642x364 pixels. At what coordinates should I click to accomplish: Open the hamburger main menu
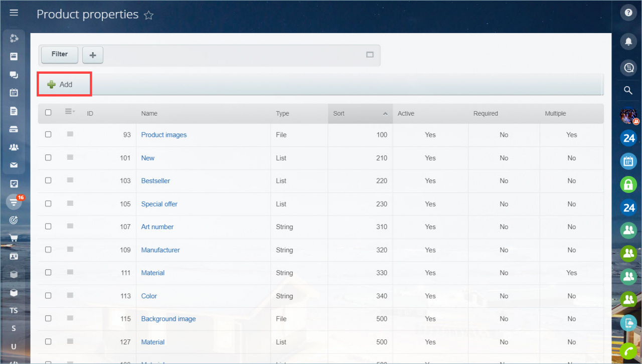(x=14, y=13)
